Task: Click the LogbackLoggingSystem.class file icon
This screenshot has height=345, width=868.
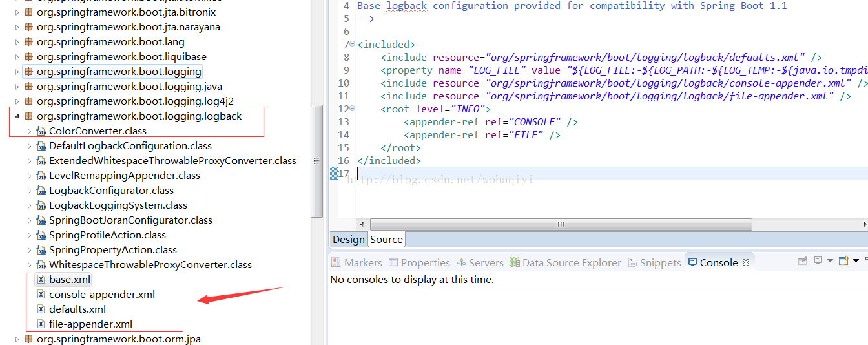Action: [41, 205]
